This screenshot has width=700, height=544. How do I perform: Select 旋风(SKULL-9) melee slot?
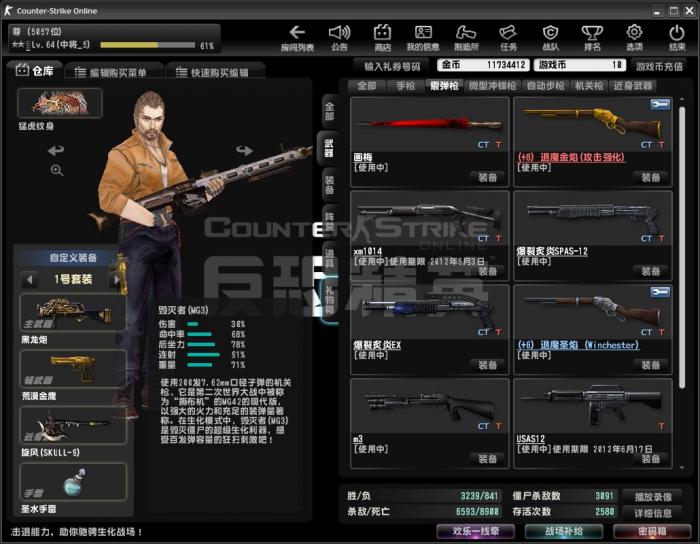tap(73, 425)
